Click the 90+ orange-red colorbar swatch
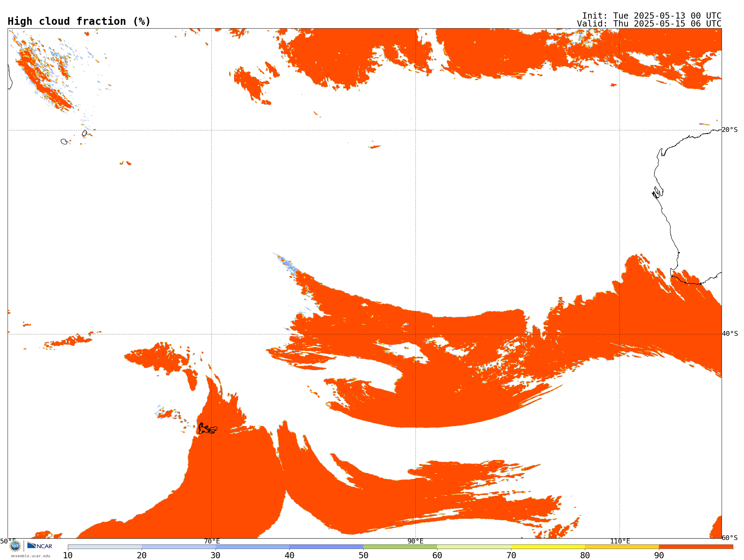Viewport: 744px width, 560px height. coord(696,547)
